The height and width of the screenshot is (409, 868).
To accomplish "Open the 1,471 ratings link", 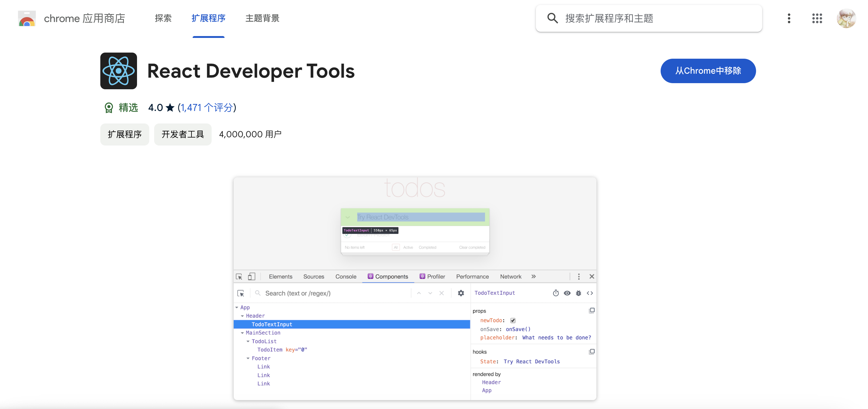I will [207, 108].
